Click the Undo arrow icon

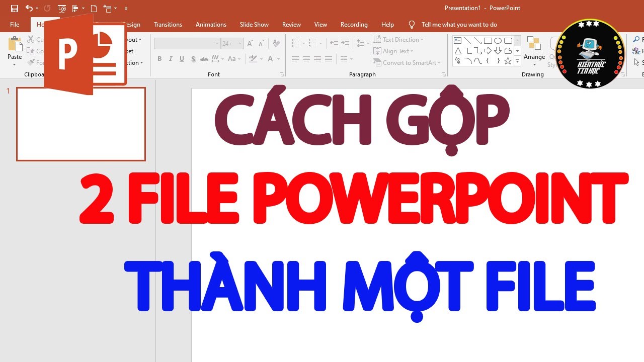(29, 9)
